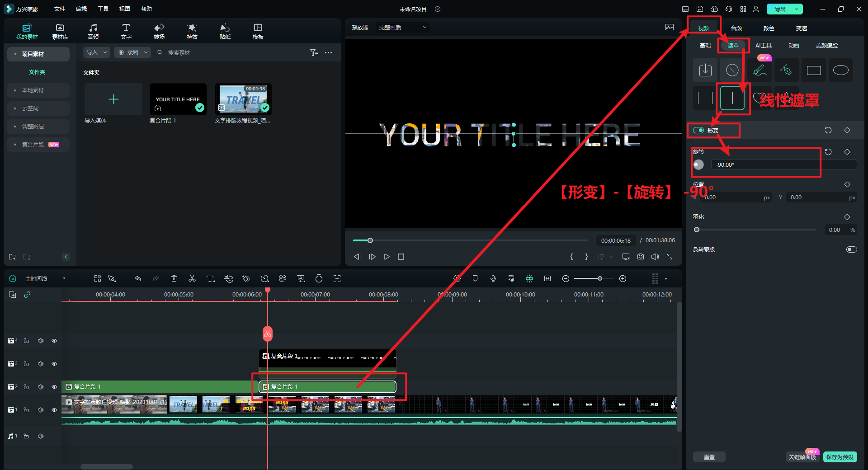Click the undo arrow in timeline toolbar

coord(138,279)
